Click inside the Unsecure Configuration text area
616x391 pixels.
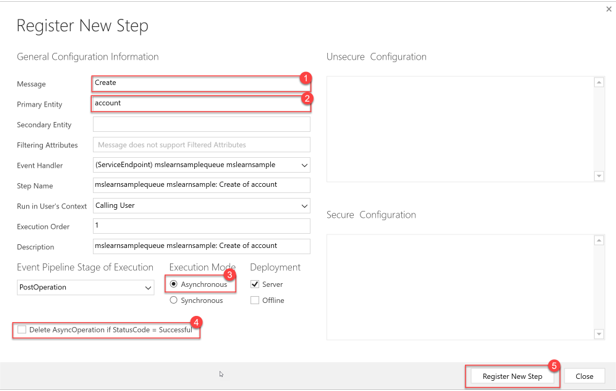[x=461, y=129]
